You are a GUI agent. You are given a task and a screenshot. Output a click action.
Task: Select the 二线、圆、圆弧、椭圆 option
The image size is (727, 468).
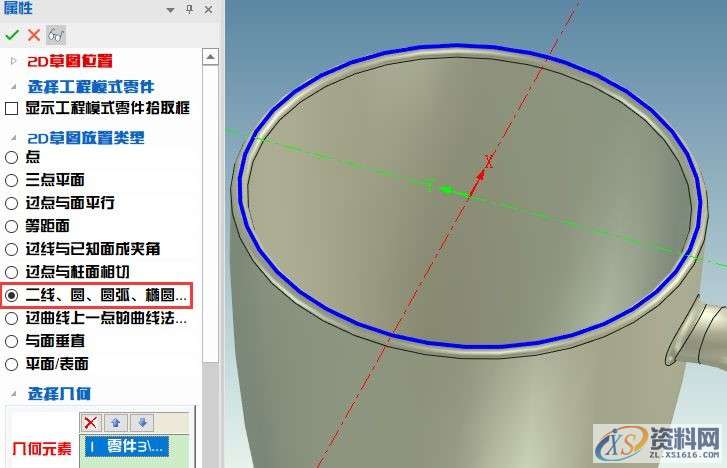coord(11,295)
